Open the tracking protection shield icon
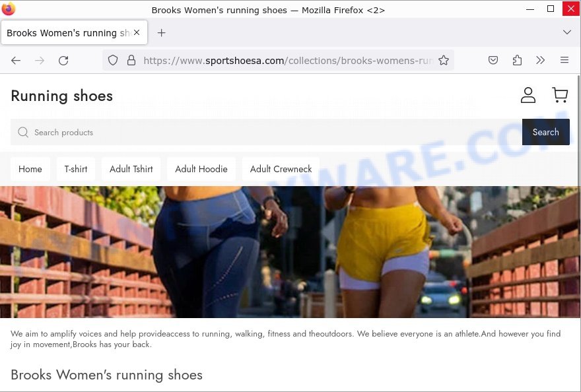581x392 pixels. tap(113, 60)
